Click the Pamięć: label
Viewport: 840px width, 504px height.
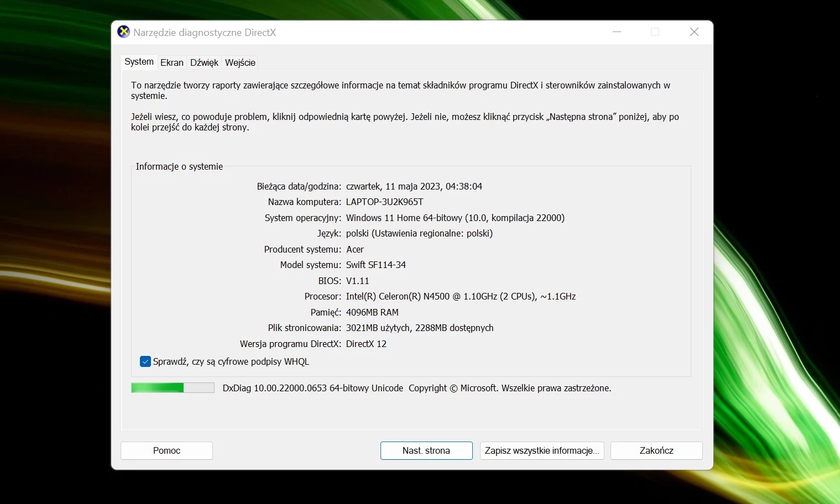pos(326,312)
